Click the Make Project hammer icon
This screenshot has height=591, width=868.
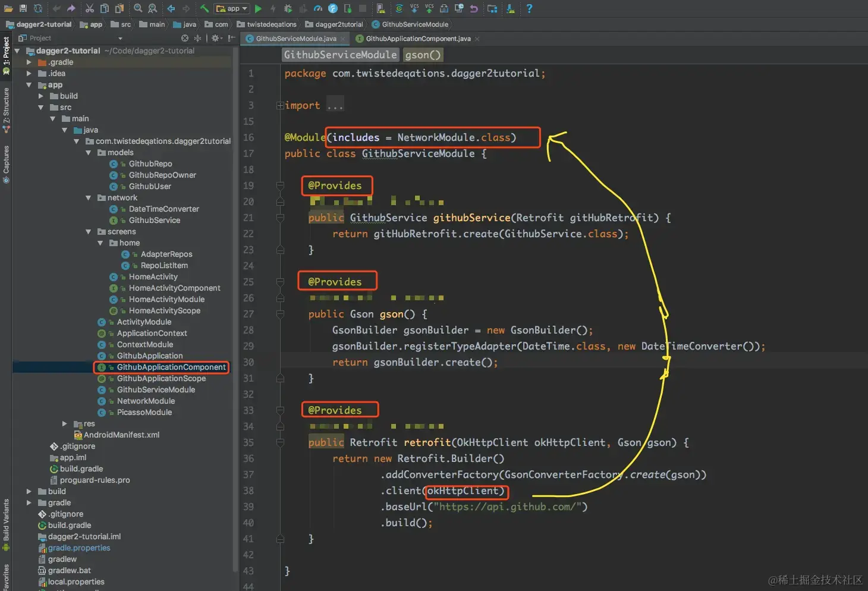tap(204, 8)
